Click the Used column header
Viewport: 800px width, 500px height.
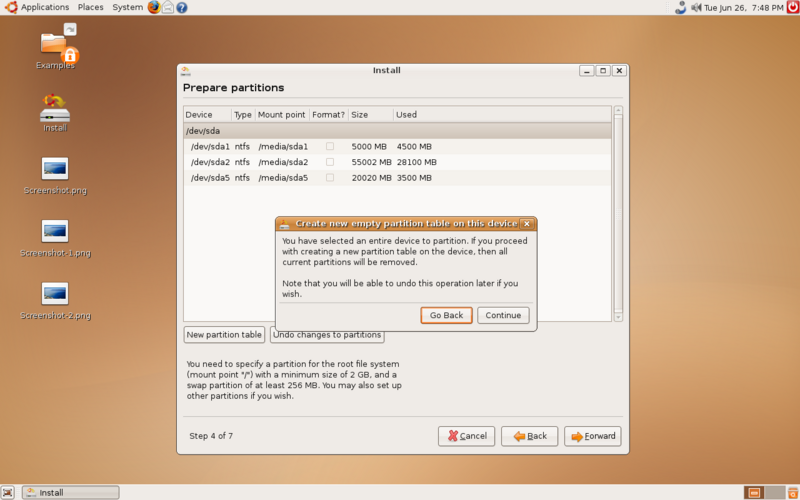pos(502,115)
